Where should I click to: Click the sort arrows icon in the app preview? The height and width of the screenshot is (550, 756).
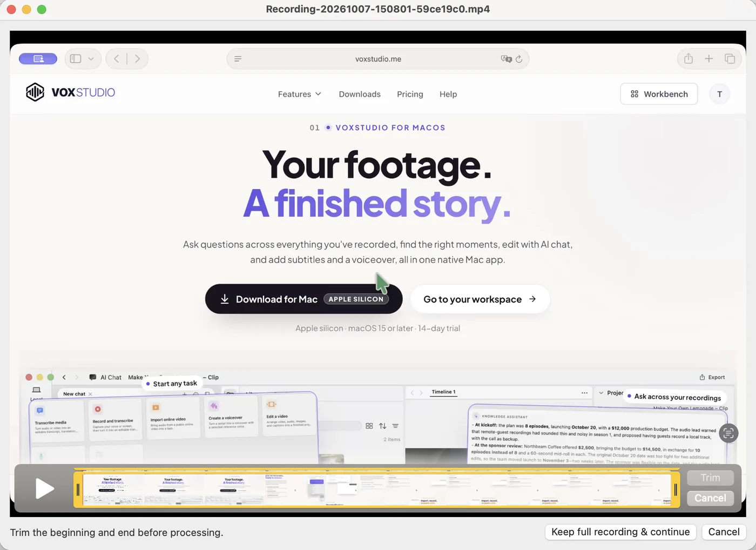[382, 426]
